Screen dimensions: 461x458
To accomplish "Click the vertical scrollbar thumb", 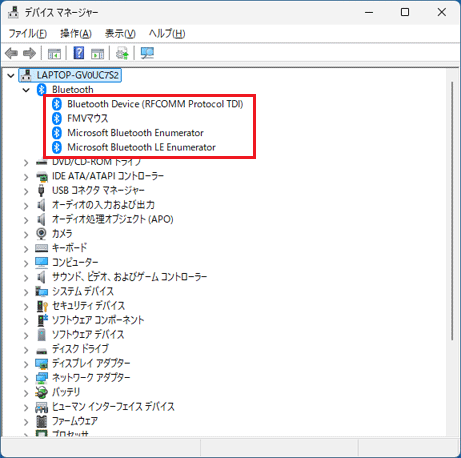I will [x=452, y=211].
